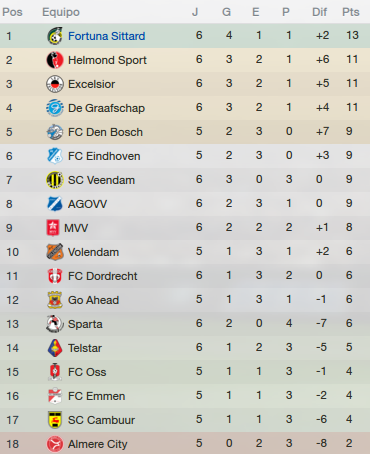This screenshot has width=370, height=454.
Task: Click the SC Cambuur yellow badge
Action: pyautogui.click(x=55, y=420)
